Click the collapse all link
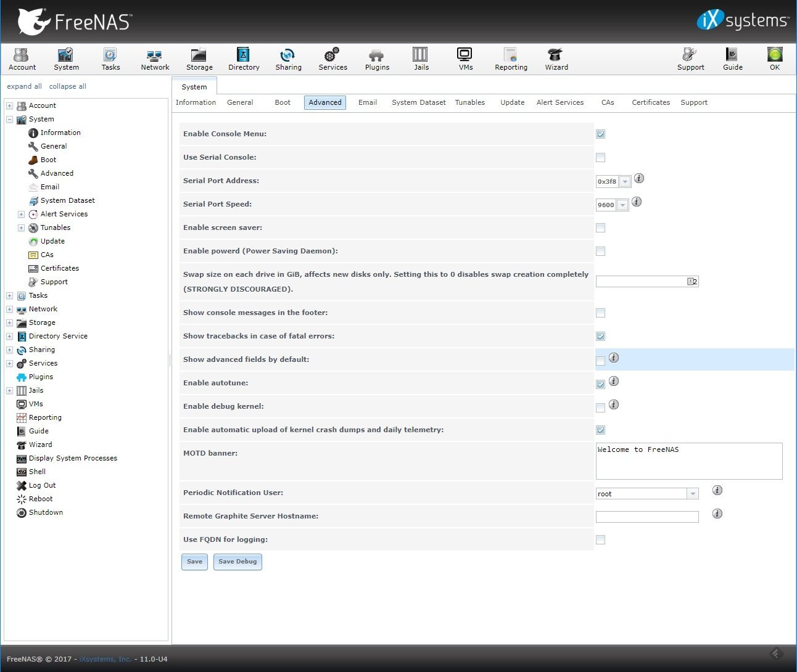 (x=67, y=87)
